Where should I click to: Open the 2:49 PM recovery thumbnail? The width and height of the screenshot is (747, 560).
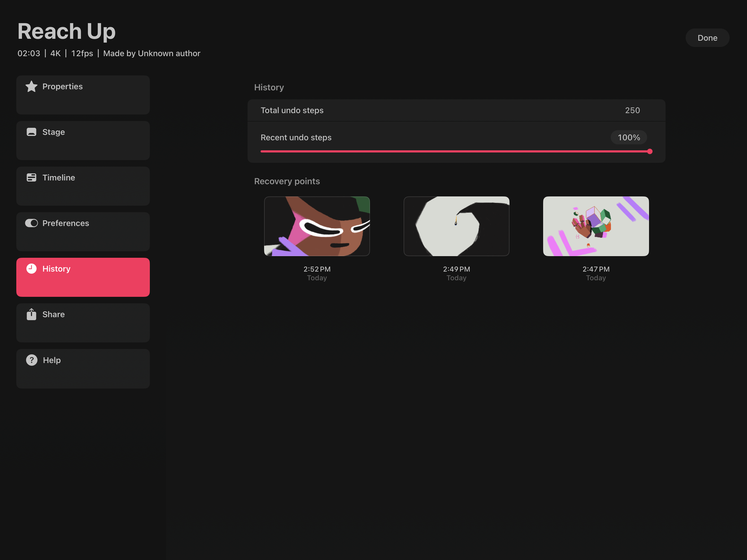click(456, 226)
